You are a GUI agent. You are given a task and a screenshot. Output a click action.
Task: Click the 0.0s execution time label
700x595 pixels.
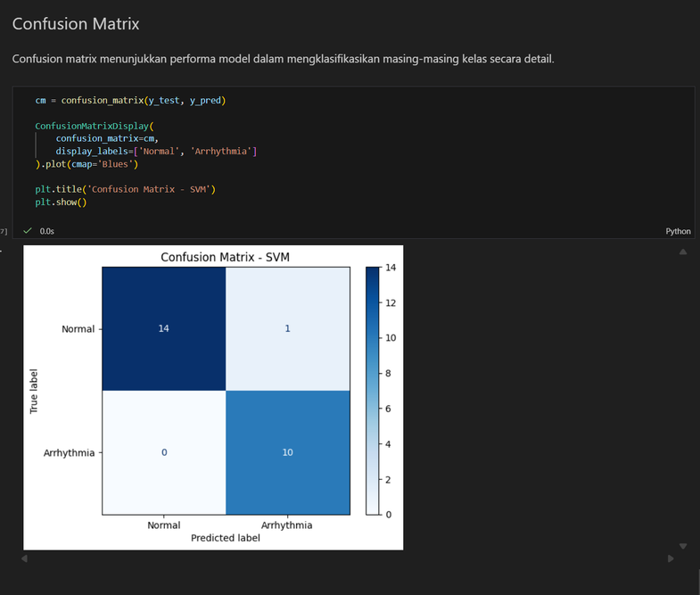tap(47, 231)
